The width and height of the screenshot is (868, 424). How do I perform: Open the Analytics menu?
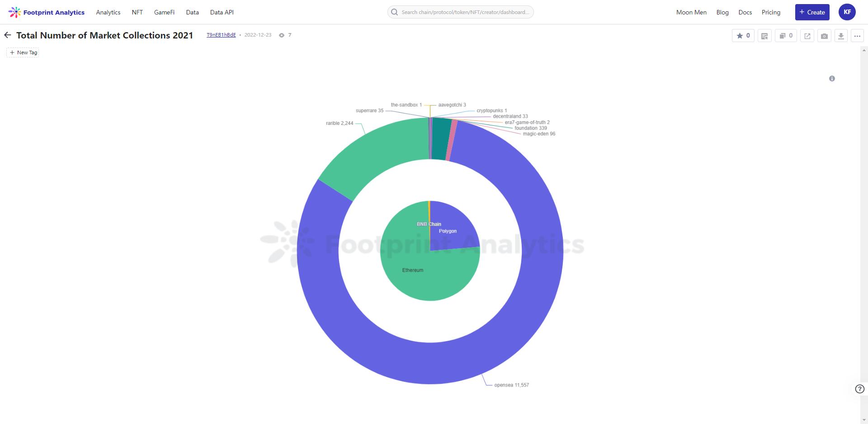tap(108, 12)
